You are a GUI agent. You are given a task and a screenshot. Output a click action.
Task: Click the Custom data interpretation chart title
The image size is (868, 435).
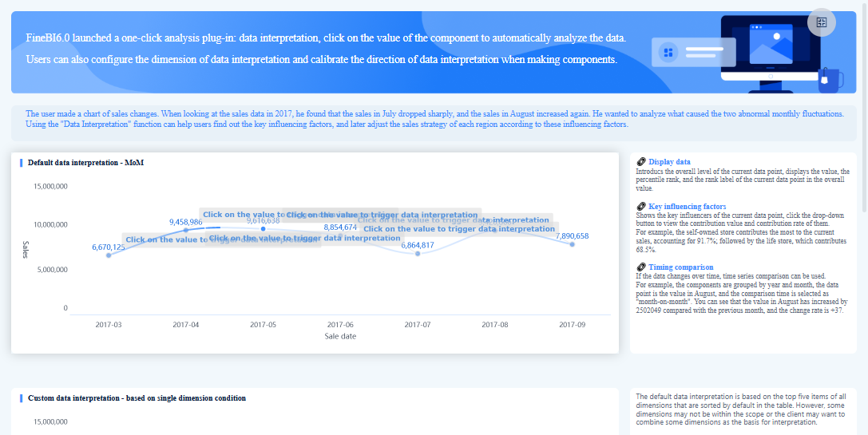point(137,398)
